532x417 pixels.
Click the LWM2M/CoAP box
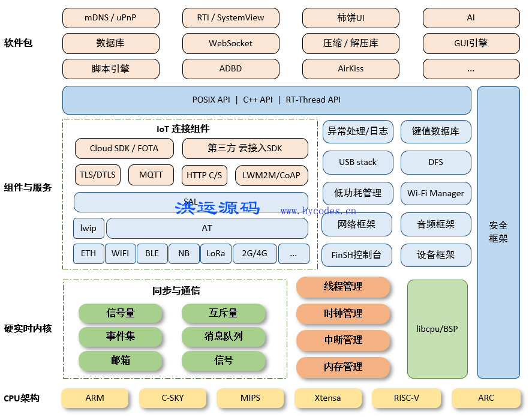click(x=272, y=175)
